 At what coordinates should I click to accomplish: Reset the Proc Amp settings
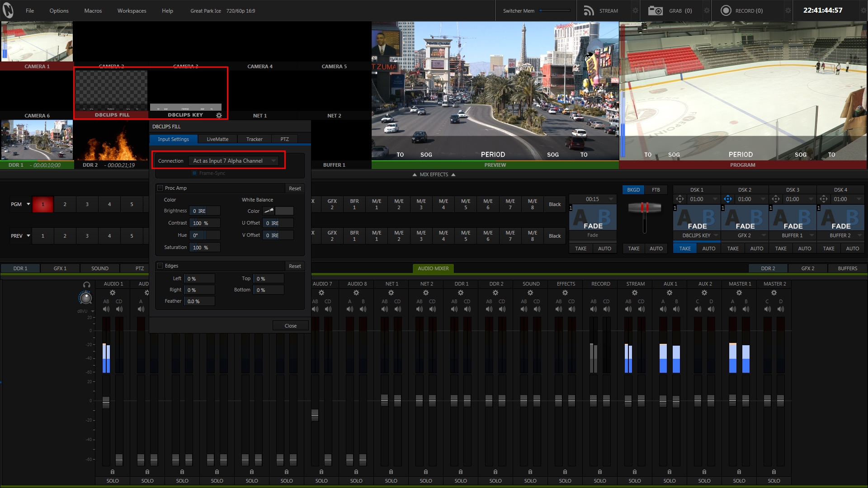pos(295,188)
